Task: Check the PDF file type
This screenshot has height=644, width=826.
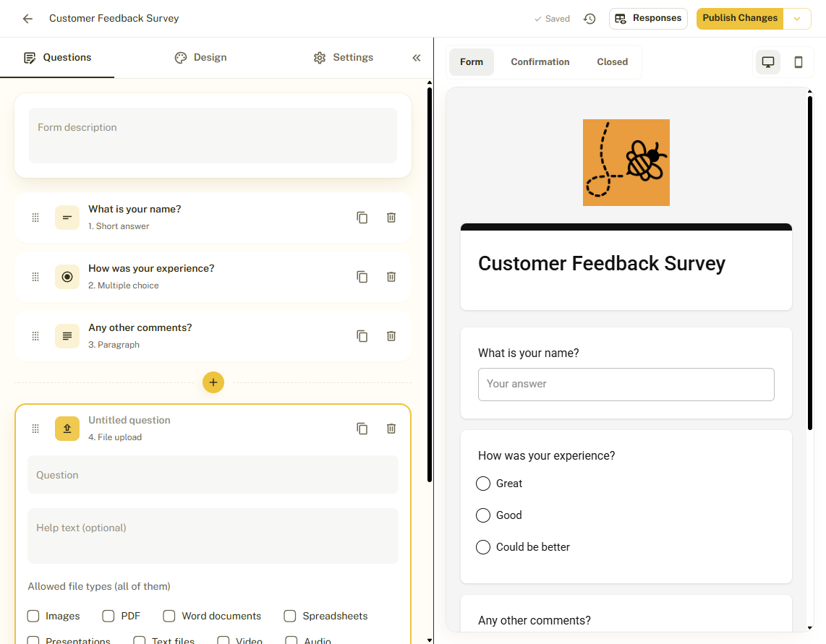Action: pos(108,616)
